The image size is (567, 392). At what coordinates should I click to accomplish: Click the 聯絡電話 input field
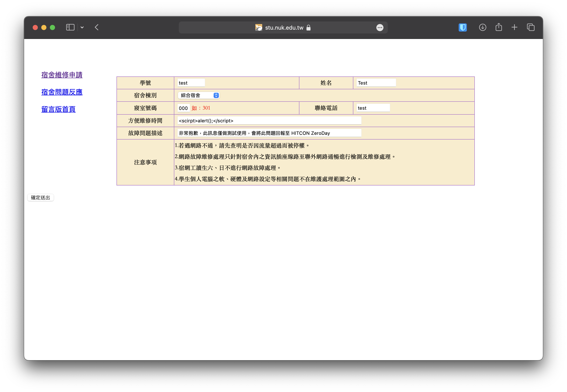click(373, 108)
